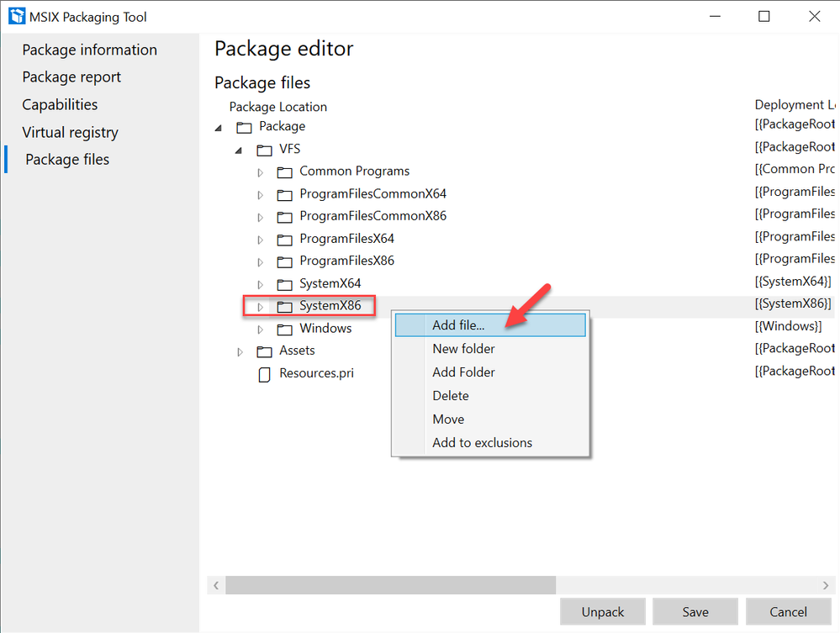840x633 pixels.
Task: Select the Package tree item label
Action: pos(283,126)
